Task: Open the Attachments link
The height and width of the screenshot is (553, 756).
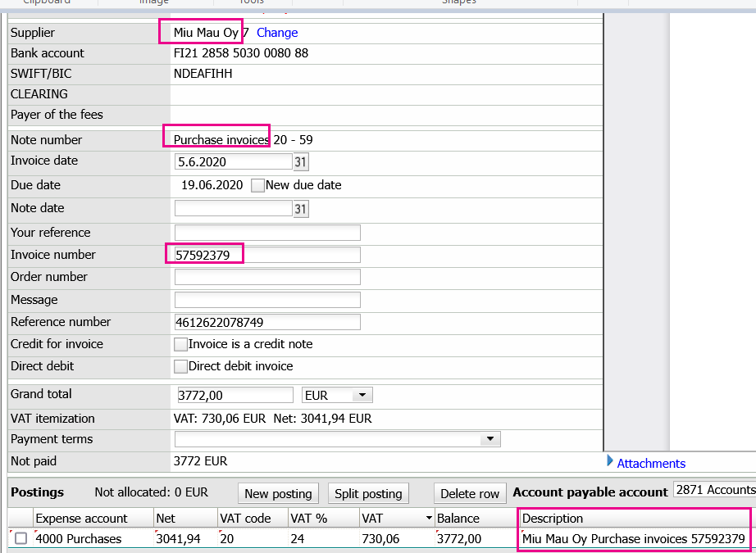Action: tap(651, 464)
